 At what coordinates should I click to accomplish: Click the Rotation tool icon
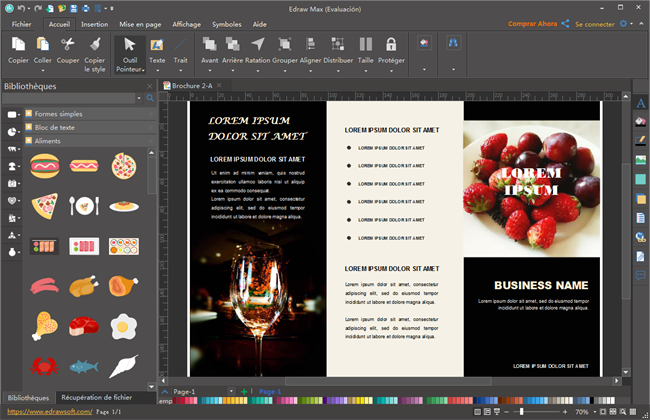tap(258, 45)
